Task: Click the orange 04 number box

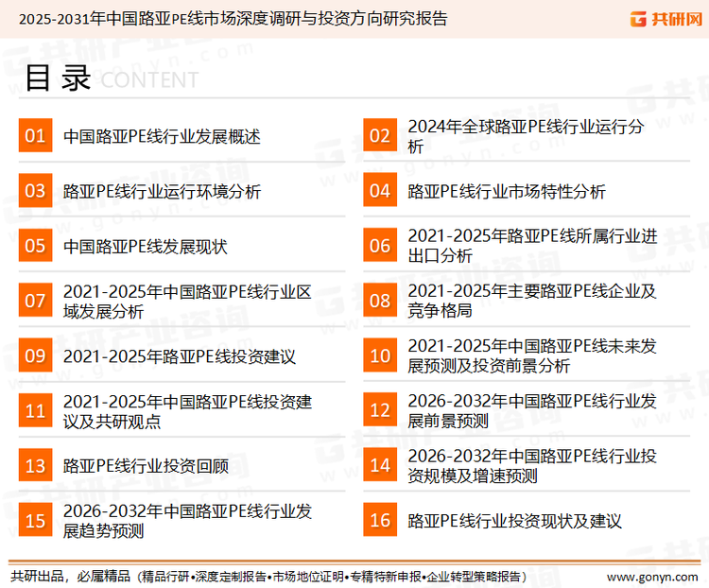Action: coord(380,190)
